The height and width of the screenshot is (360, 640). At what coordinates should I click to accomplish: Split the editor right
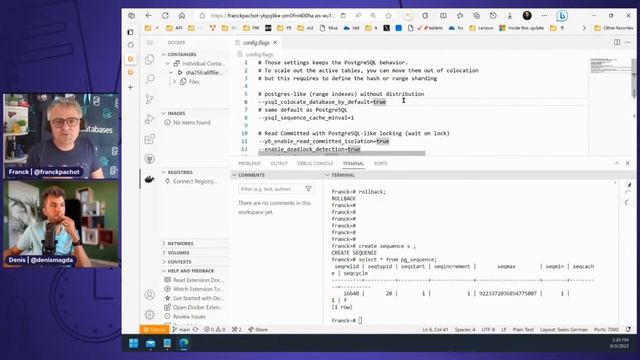point(617,42)
